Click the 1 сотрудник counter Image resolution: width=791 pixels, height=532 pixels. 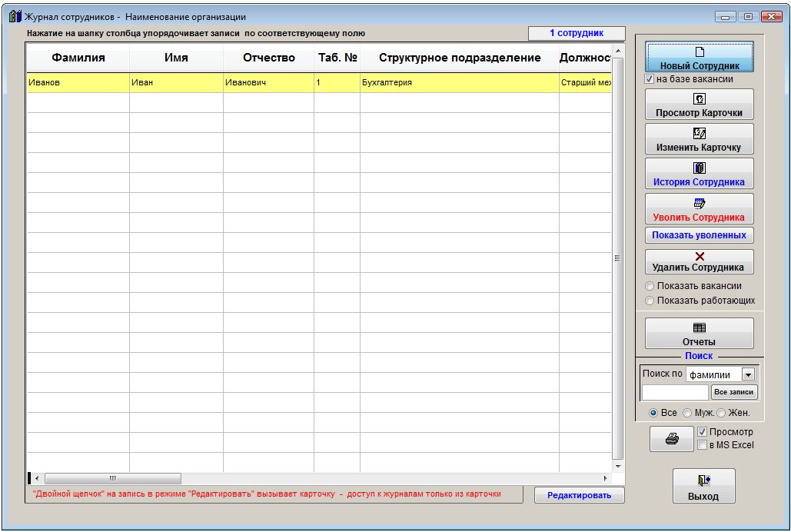coord(577,33)
